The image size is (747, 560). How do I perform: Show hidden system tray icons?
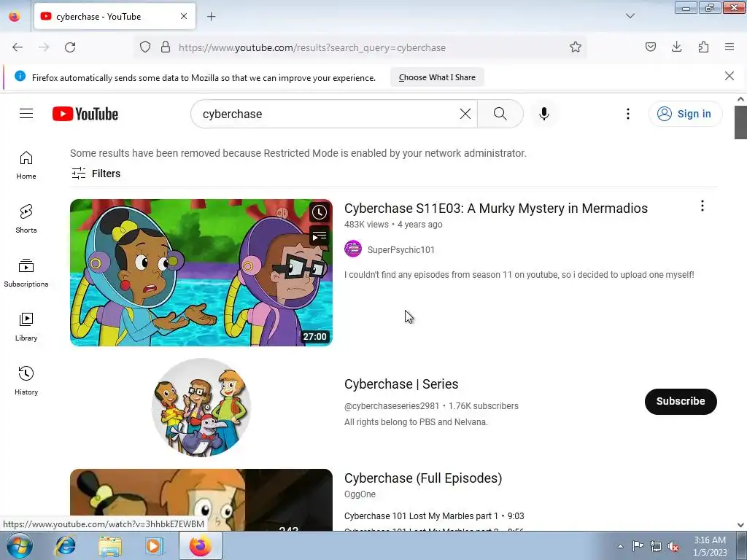coord(620,546)
